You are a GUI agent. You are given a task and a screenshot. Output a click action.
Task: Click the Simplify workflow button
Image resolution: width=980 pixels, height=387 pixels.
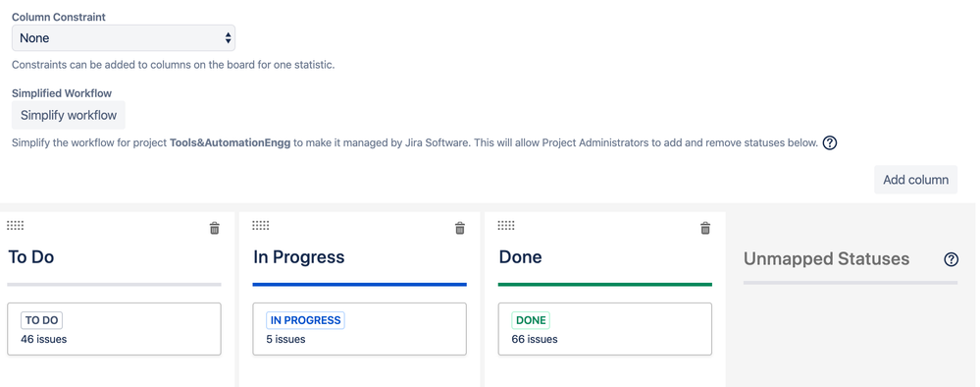click(69, 115)
